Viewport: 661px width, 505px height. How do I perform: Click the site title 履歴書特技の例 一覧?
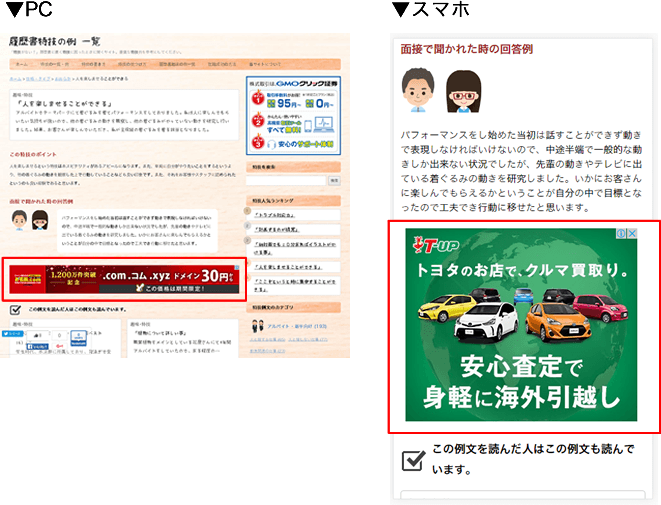click(55, 41)
